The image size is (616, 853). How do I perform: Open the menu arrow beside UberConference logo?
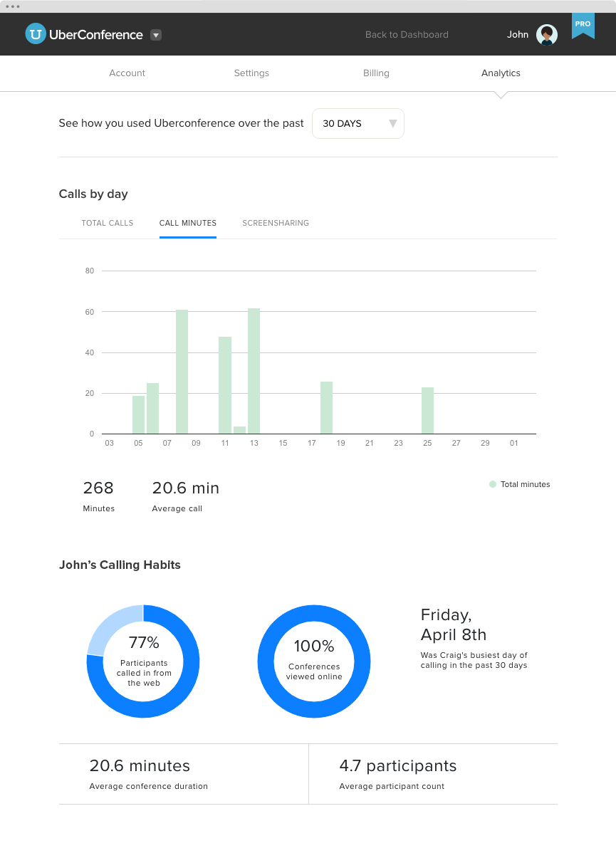(x=156, y=35)
